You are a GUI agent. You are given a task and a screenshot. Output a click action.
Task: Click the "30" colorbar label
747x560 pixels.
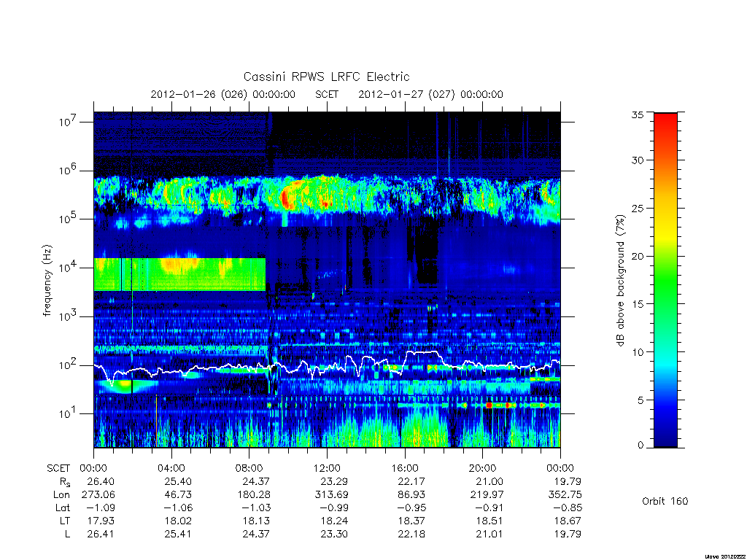(637, 160)
